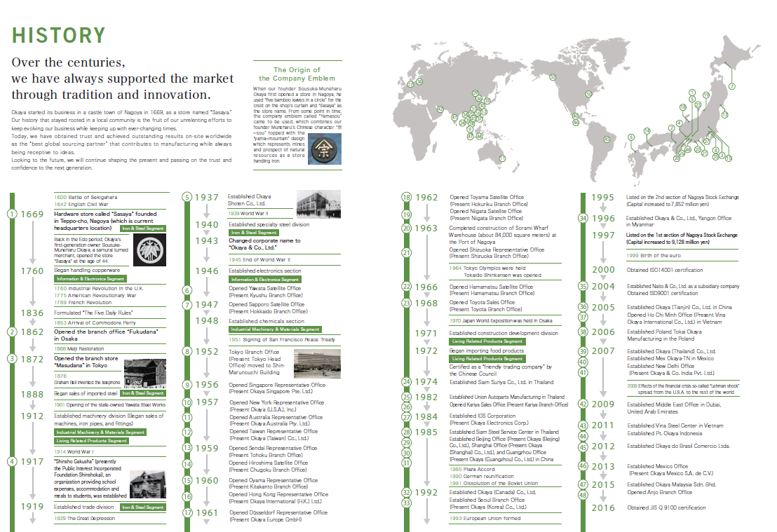This screenshot has width=777, height=532.
Task: Click 'Established Okaya do Brasil Comercio Ltda.' entry
Action: click(678, 446)
